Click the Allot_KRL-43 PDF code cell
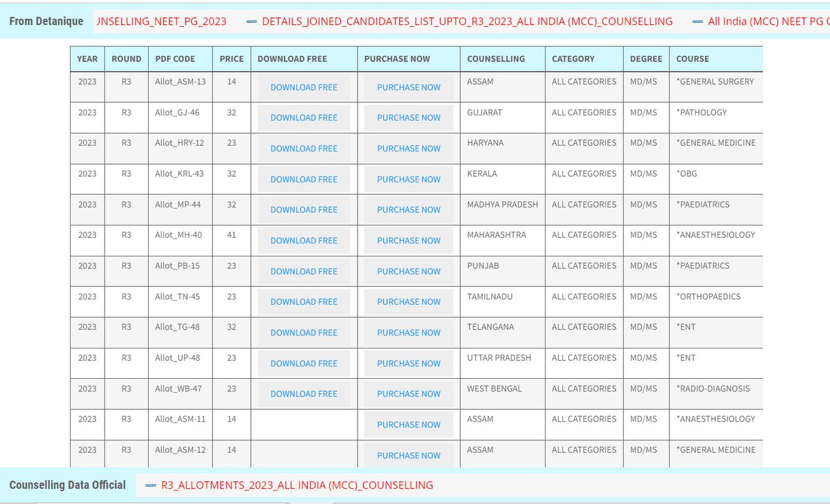The width and height of the screenshot is (830, 504). point(181,179)
